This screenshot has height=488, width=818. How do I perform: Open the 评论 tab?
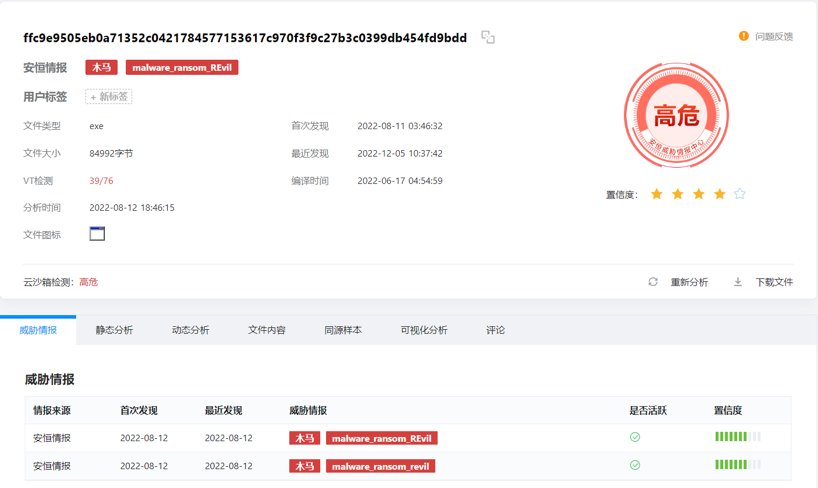[495, 330]
